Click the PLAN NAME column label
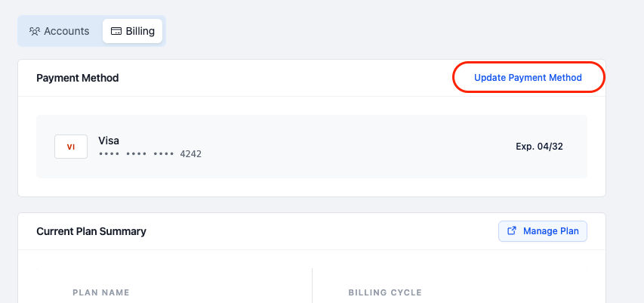Screen dimensions: 644x303 click(x=101, y=292)
